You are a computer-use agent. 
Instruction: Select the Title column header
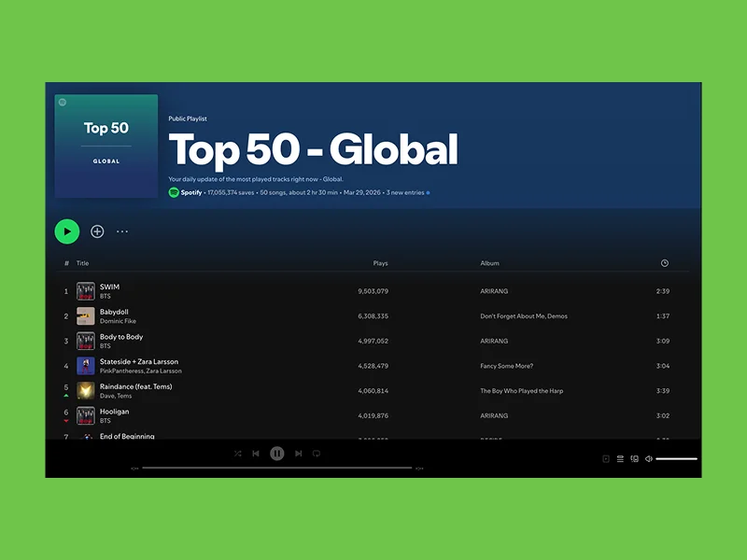pyautogui.click(x=82, y=263)
